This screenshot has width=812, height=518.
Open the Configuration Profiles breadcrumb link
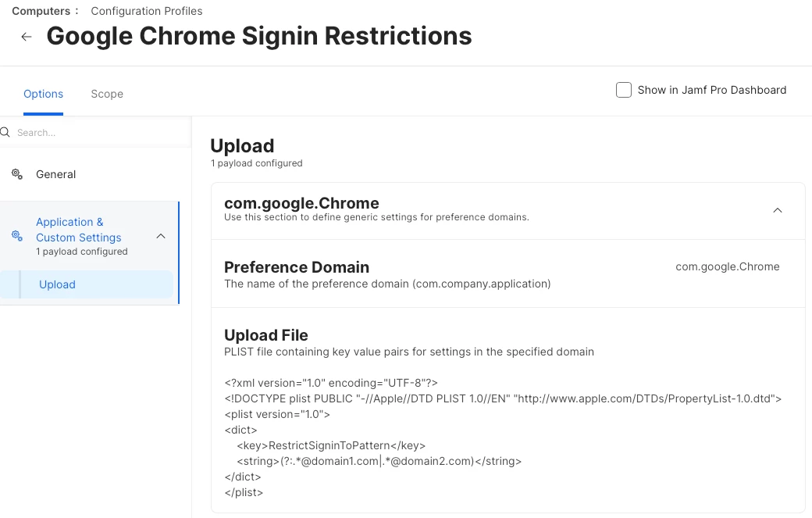coord(147,12)
